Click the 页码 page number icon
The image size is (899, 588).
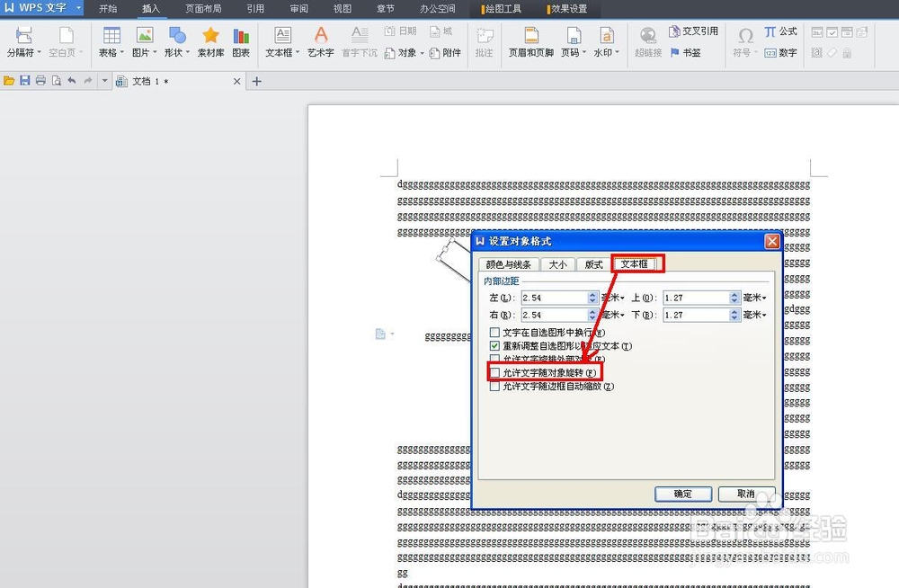(x=574, y=36)
